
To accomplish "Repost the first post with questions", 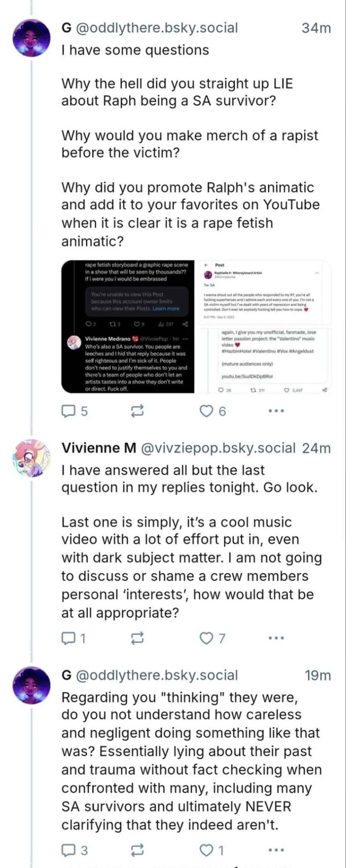I will click(x=137, y=411).
